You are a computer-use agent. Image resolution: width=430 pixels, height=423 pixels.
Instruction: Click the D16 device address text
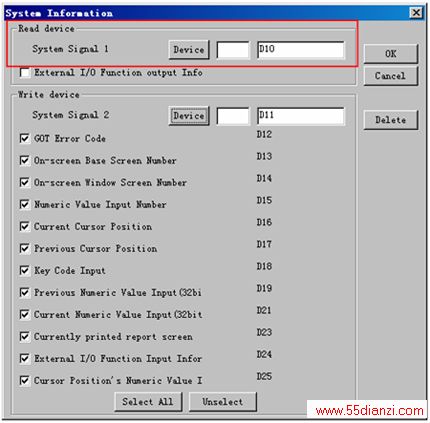(264, 222)
